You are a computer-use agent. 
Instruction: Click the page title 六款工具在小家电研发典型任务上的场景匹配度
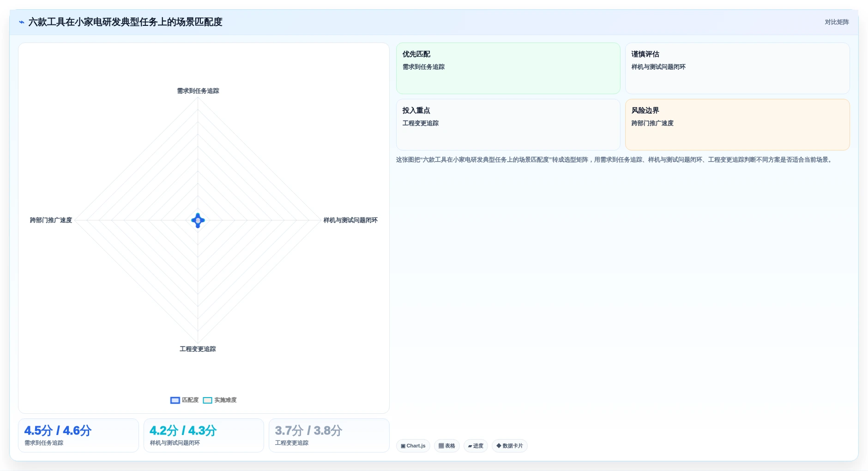click(x=125, y=22)
